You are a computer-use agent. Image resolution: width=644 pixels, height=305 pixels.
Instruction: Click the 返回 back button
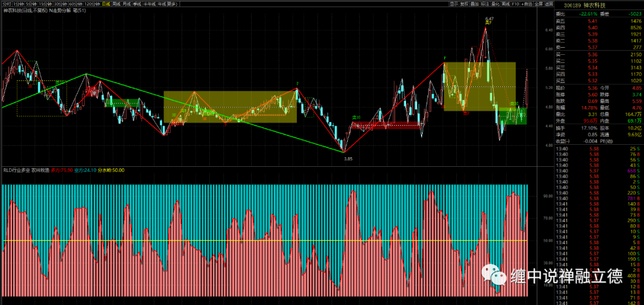pos(549,4)
